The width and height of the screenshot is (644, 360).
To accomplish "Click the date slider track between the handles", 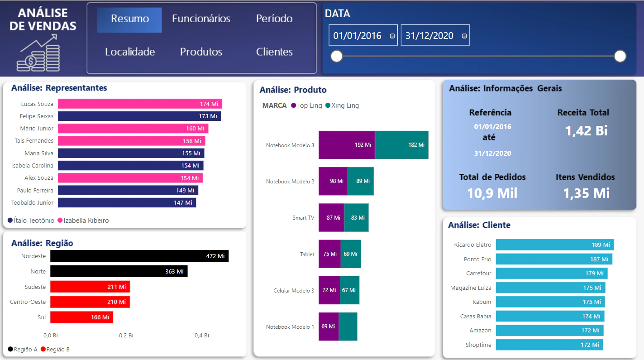I will (x=478, y=56).
